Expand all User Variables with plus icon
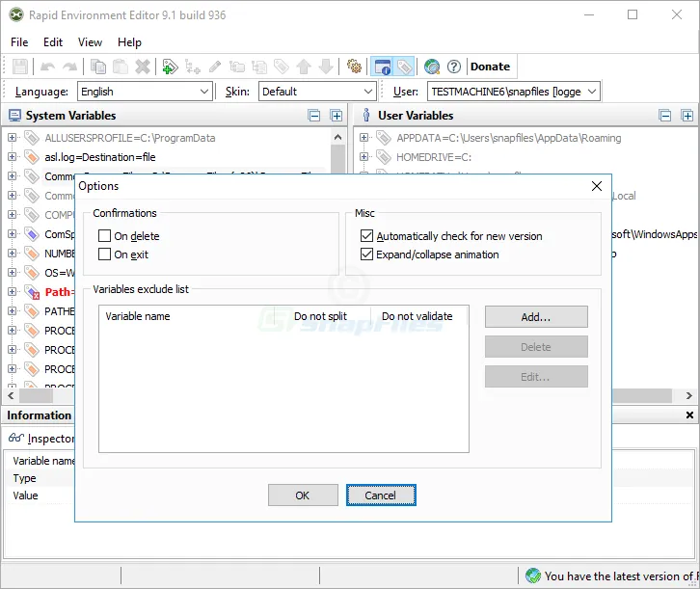Screen dimensions: 700x589 (x=687, y=116)
